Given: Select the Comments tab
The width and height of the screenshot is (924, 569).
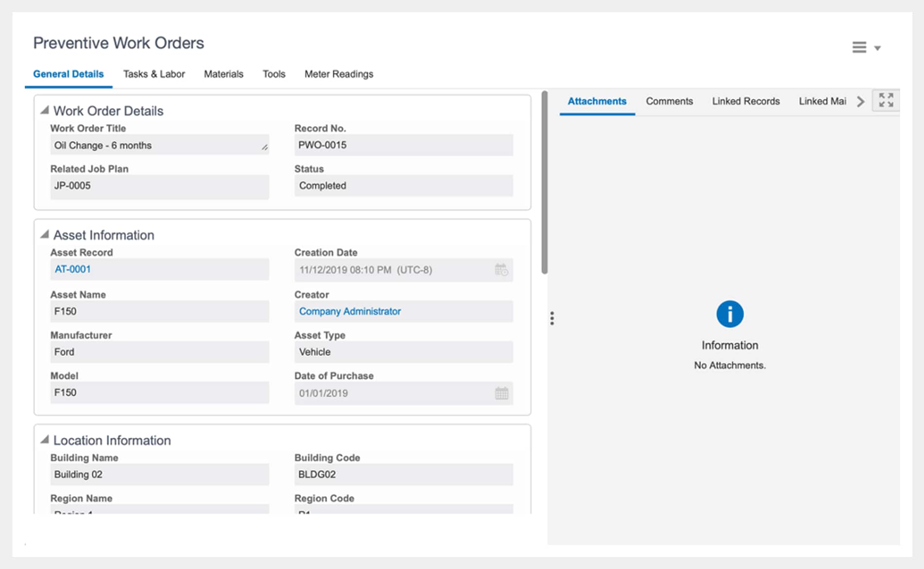Looking at the screenshot, I should (669, 101).
